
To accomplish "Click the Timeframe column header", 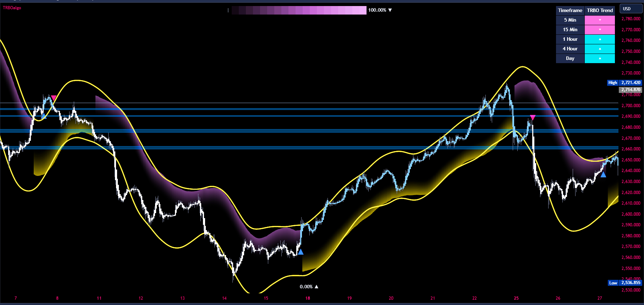I will (x=570, y=10).
